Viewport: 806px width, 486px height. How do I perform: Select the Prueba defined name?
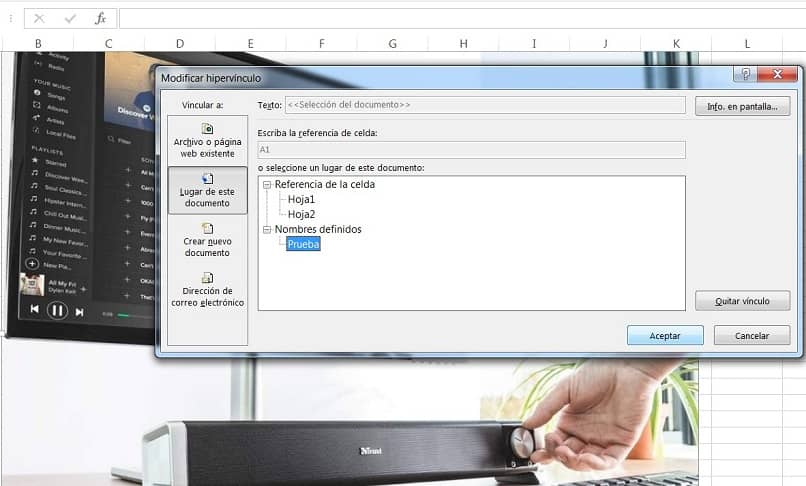(303, 244)
